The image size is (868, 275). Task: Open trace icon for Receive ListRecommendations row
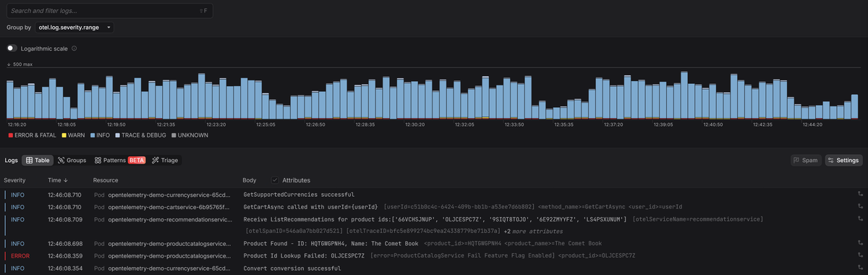[x=860, y=219]
